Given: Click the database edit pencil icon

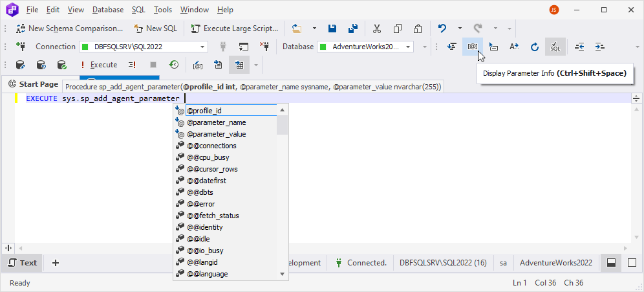Looking at the screenshot, I should coord(21,65).
